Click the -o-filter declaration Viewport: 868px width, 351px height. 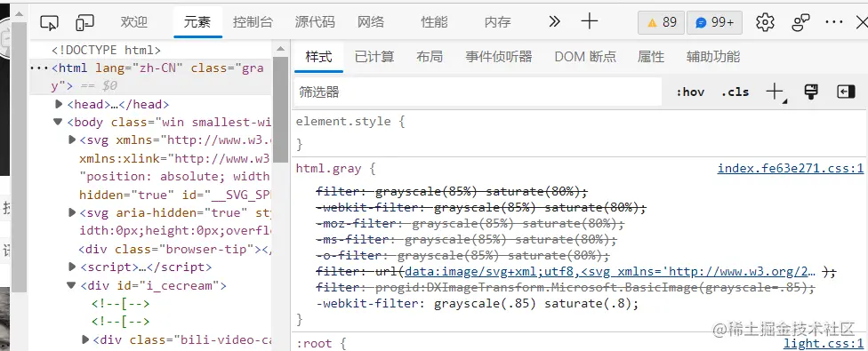(x=462, y=255)
